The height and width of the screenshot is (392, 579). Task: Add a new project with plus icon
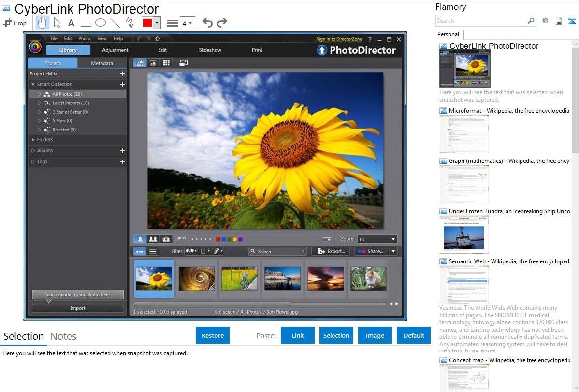coord(122,73)
